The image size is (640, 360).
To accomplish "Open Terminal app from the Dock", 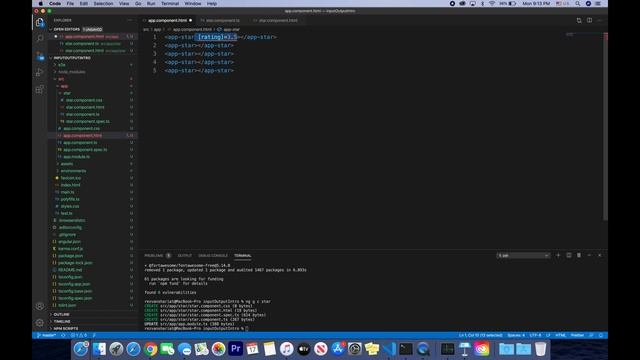I will tap(406, 349).
